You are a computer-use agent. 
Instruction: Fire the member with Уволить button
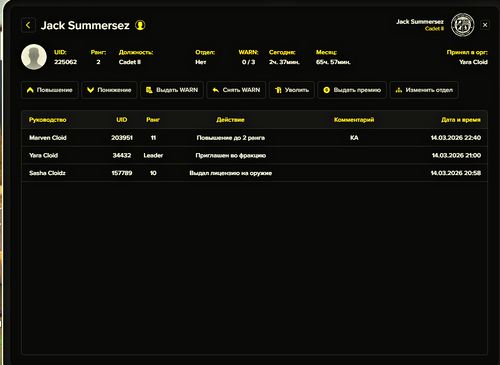pyautogui.click(x=292, y=90)
